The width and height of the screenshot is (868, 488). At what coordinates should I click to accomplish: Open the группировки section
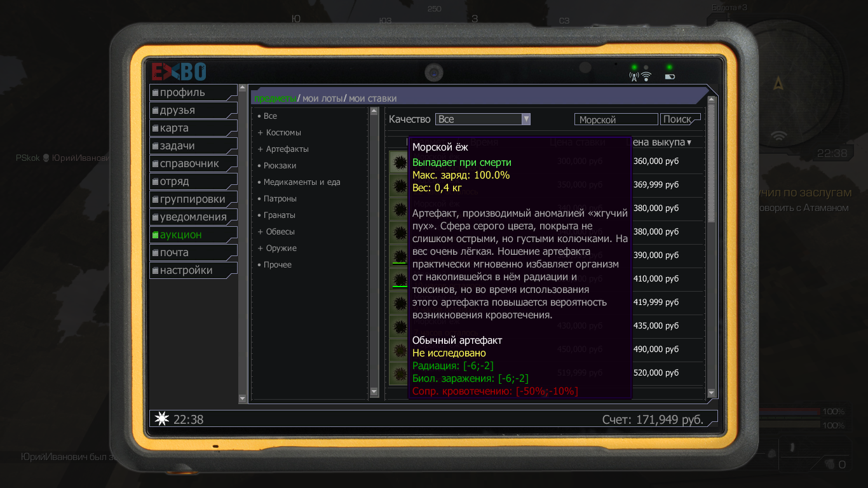193,199
